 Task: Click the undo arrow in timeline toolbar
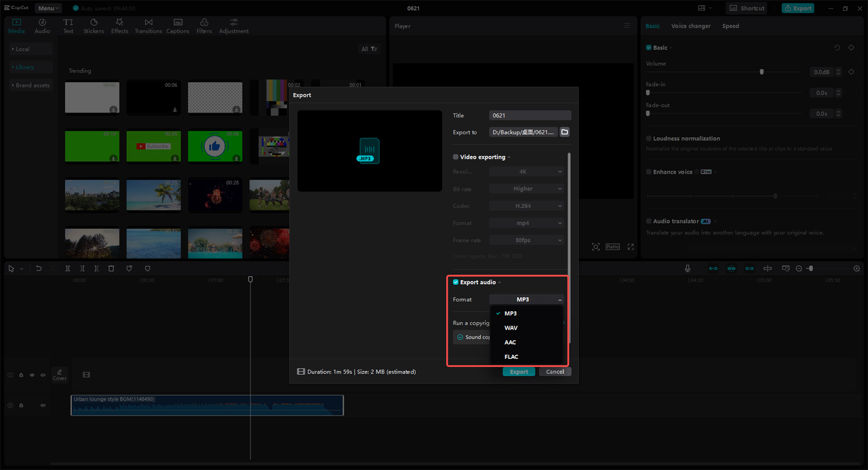tap(39, 269)
